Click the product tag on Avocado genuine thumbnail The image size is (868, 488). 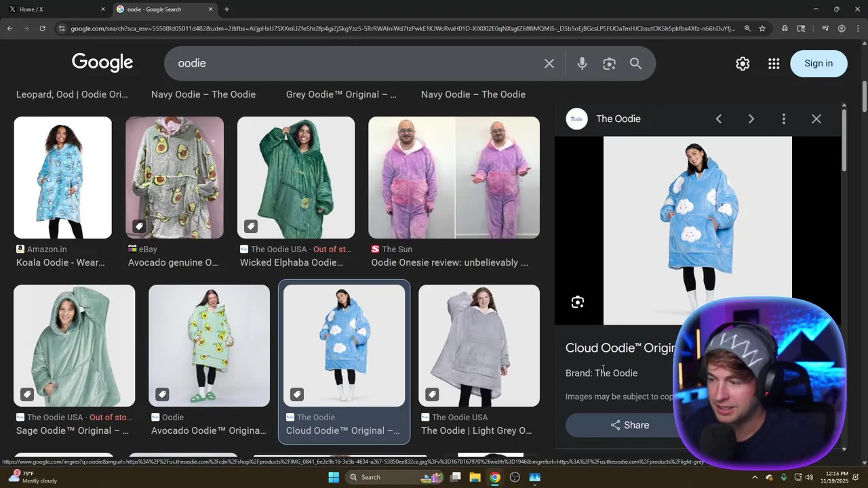click(x=139, y=226)
